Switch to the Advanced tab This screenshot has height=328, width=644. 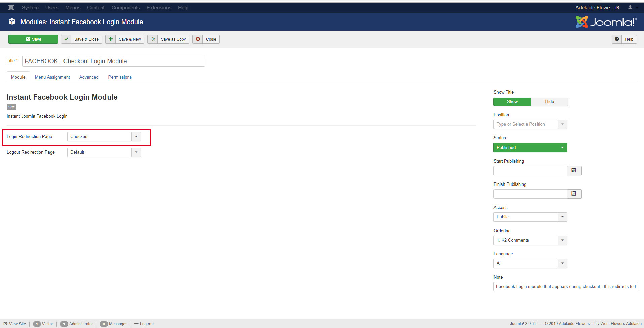point(89,77)
